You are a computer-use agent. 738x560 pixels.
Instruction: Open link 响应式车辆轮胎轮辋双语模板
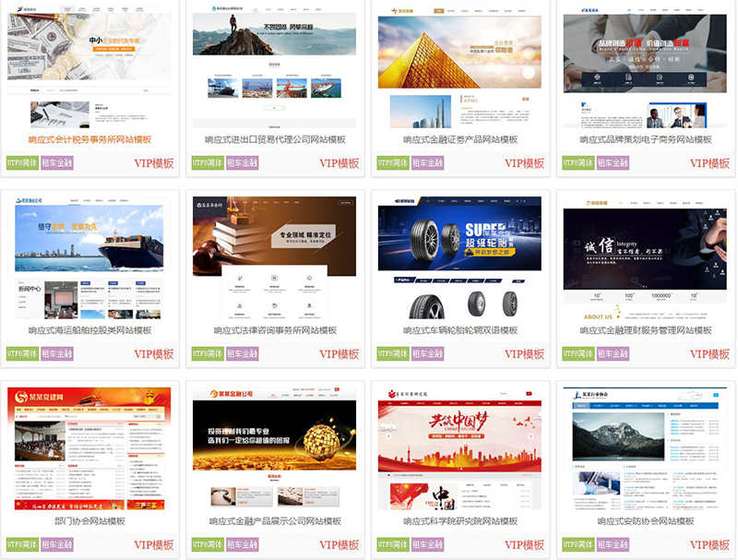click(x=460, y=330)
